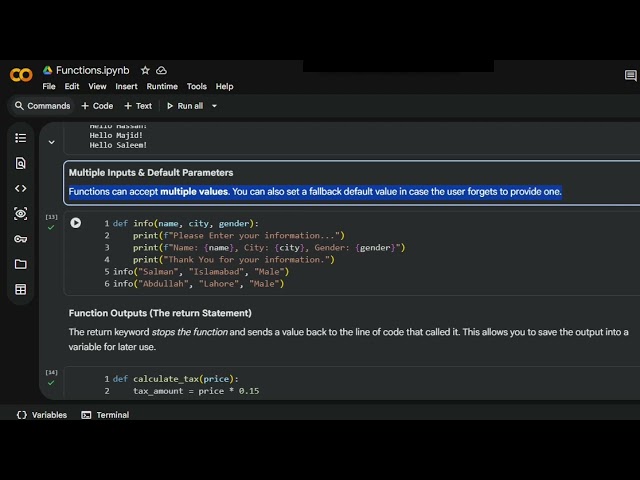Click the Colab logo
The width and height of the screenshot is (640, 480).
pos(21,75)
